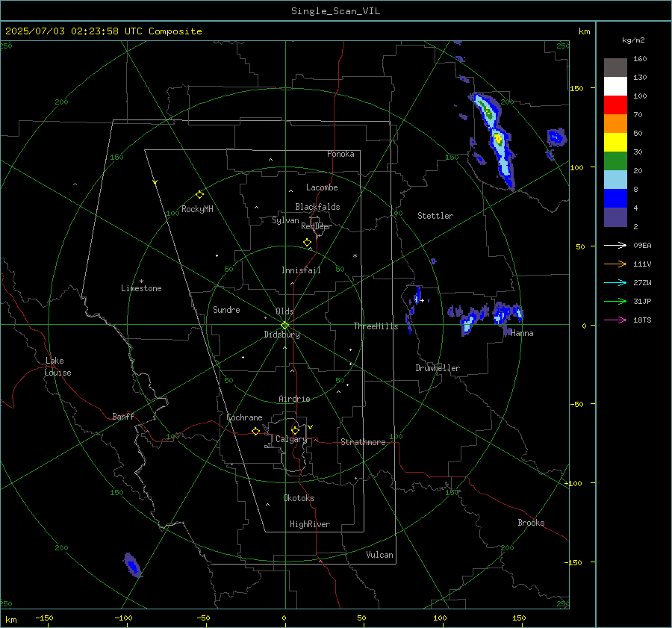The width and height of the screenshot is (672, 628).
Task: Click the 18TS legend label
Action: click(642, 320)
